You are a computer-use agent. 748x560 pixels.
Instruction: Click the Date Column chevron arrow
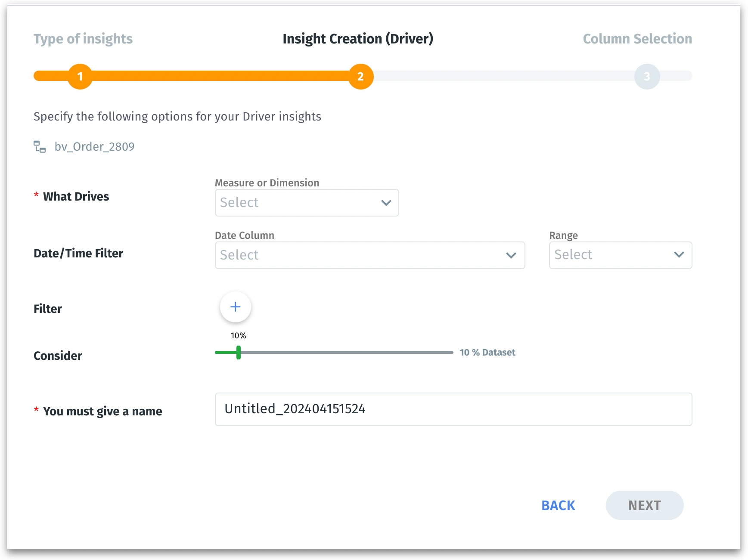[511, 255]
